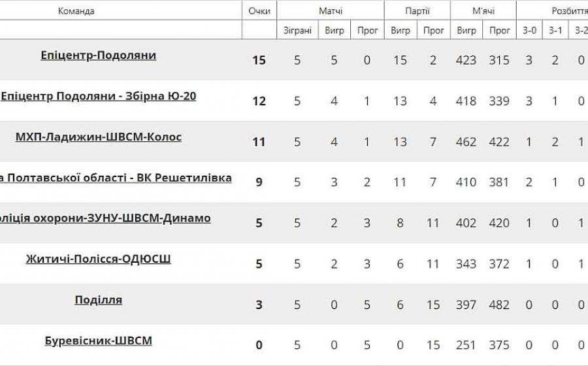The height and width of the screenshot is (366, 588).
Task: Click the Поділля team link
Action: [99, 300]
